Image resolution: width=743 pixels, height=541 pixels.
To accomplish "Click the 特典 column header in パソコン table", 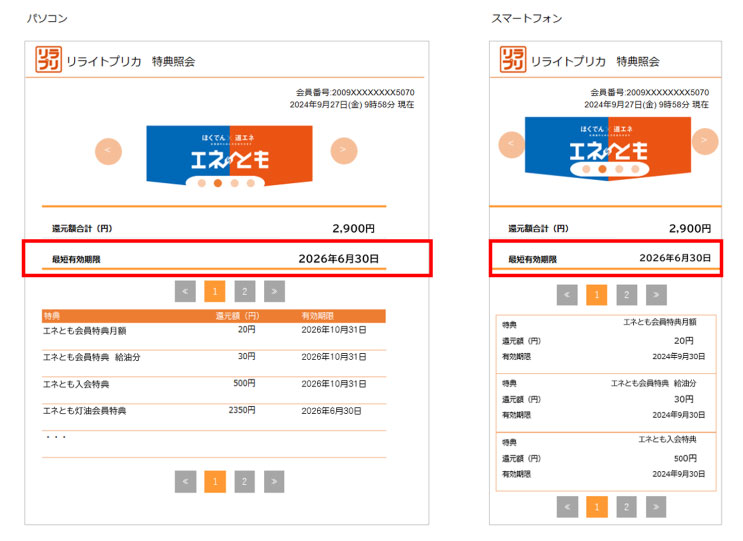I will [52, 316].
